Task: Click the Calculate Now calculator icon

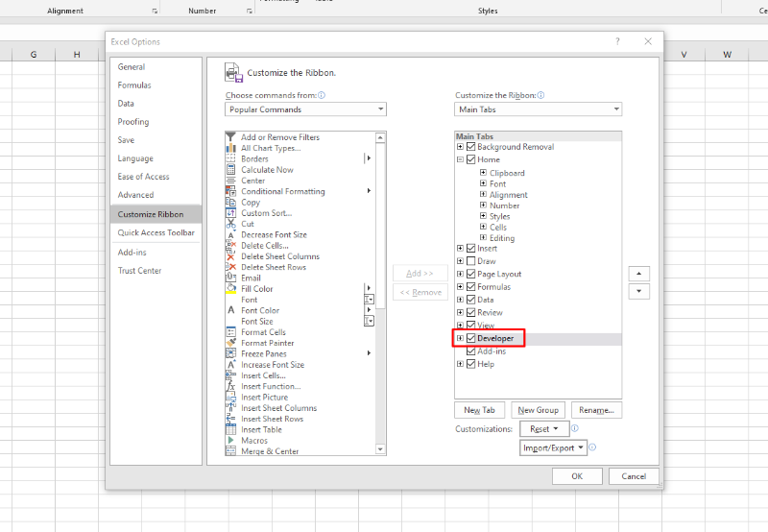Action: (230, 170)
